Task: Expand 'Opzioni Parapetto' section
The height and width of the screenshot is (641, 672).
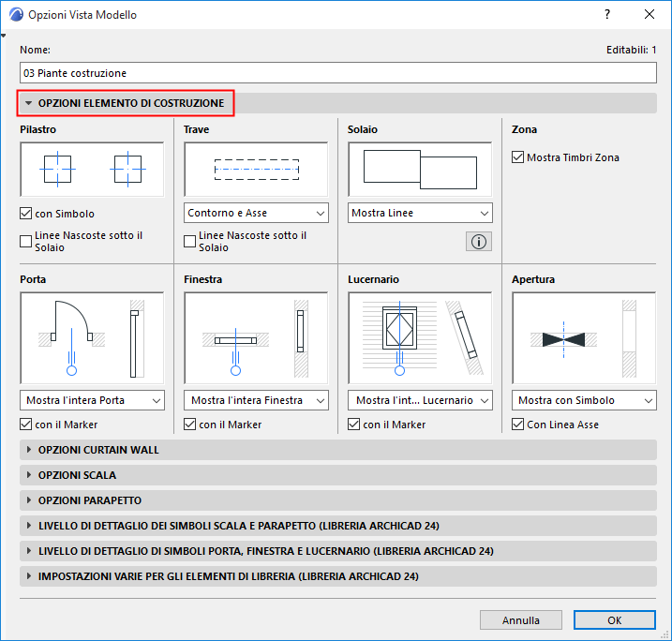Action: pyautogui.click(x=338, y=500)
